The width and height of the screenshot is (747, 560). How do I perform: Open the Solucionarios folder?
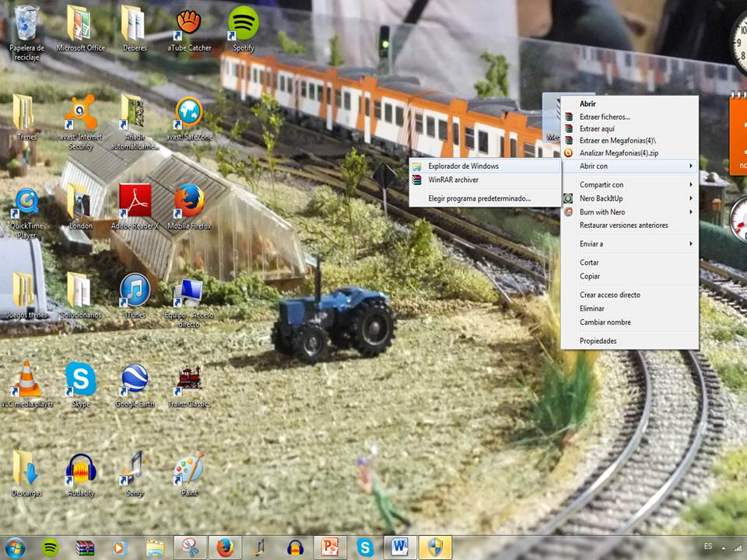click(x=80, y=296)
